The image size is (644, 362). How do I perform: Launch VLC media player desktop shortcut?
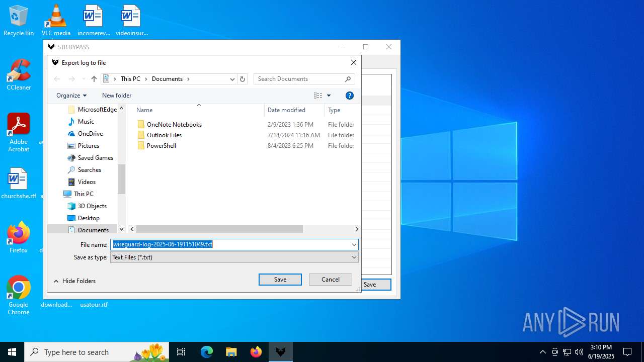56,21
